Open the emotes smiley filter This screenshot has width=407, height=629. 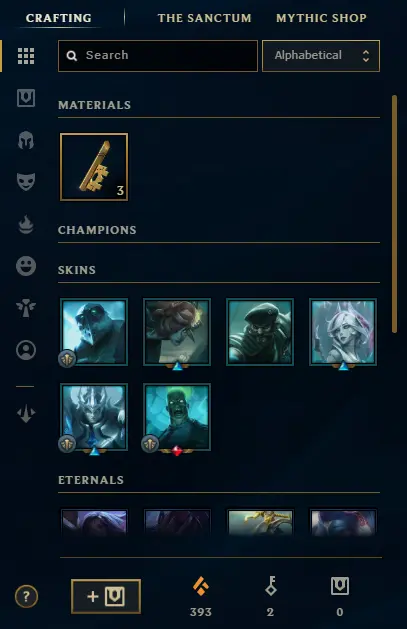(x=26, y=266)
